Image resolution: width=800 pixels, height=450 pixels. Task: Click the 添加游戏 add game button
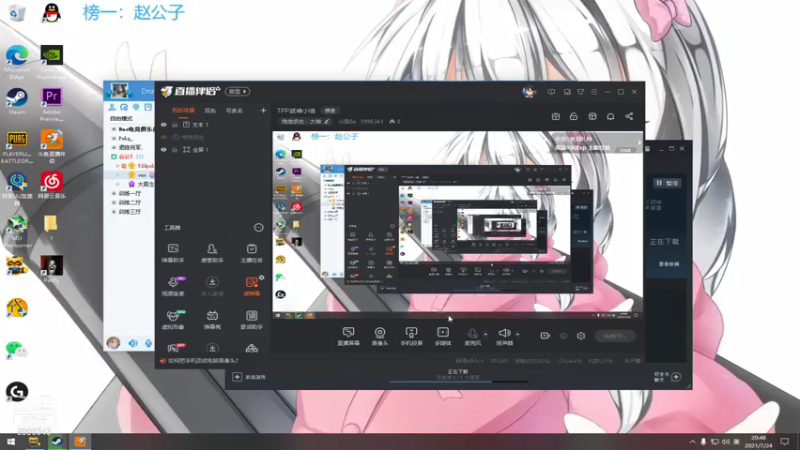(x=249, y=377)
